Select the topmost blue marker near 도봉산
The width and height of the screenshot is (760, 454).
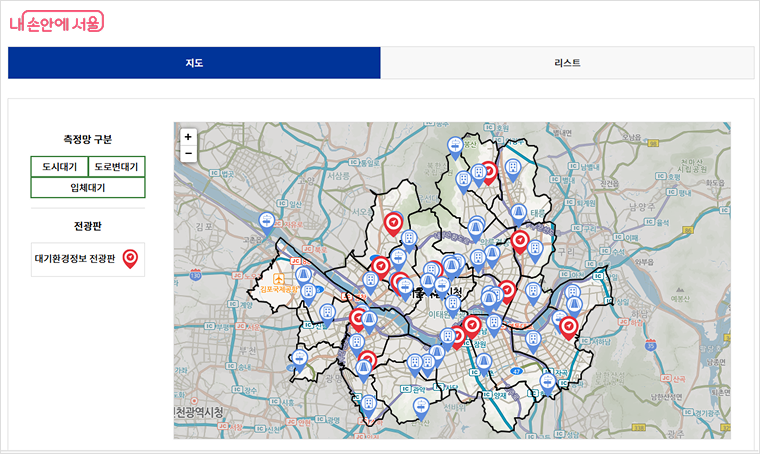point(455,146)
